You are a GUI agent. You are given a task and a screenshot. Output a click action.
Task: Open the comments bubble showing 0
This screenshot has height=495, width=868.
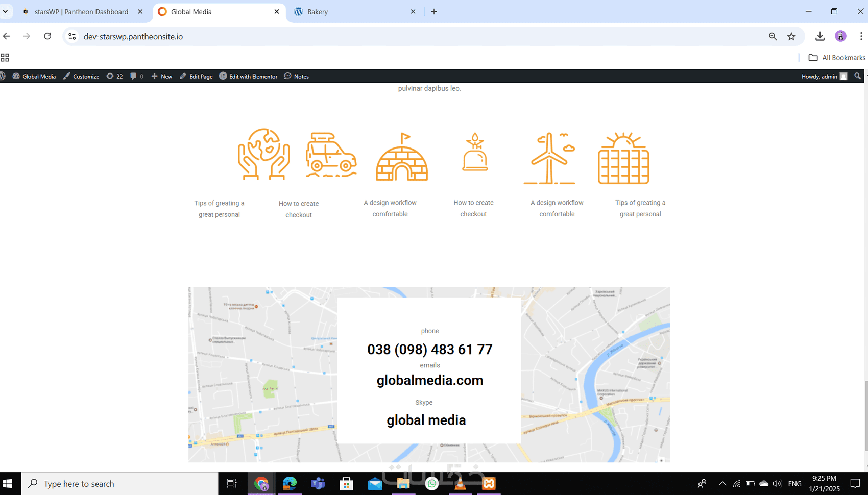click(x=137, y=76)
